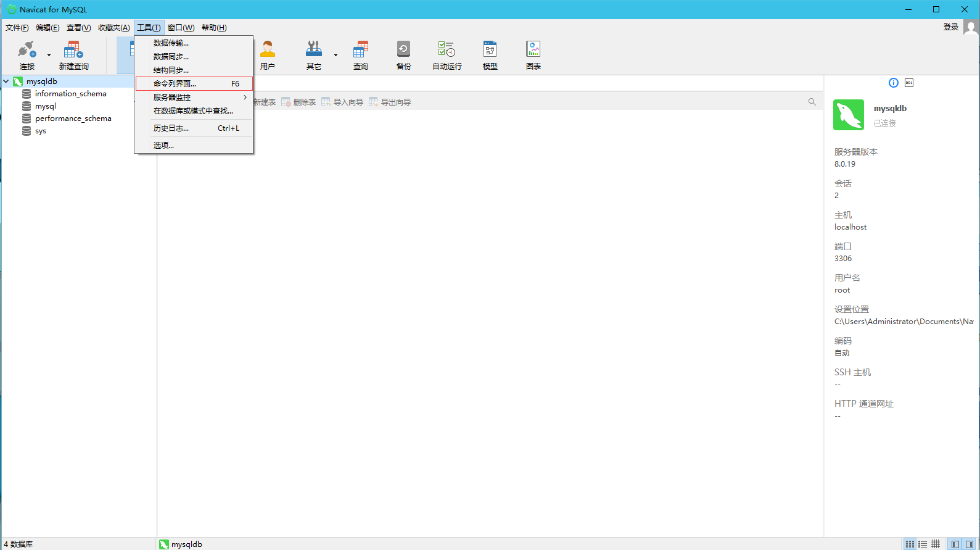Image resolution: width=980 pixels, height=550 pixels.
Task: Click the database icon beside sys
Action: coord(27,131)
